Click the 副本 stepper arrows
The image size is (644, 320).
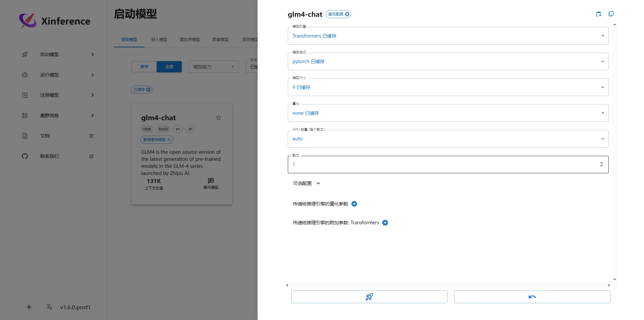601,165
